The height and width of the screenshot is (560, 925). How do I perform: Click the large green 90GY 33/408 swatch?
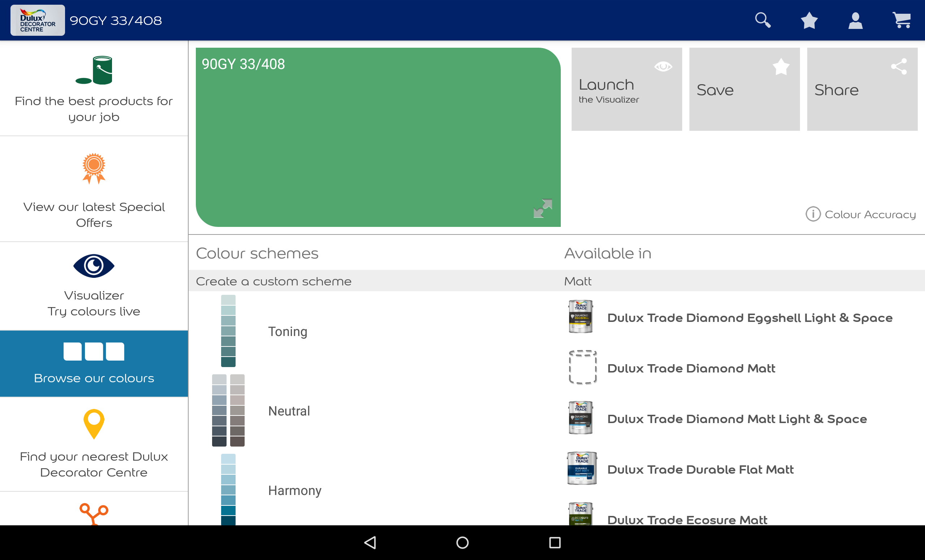click(378, 137)
